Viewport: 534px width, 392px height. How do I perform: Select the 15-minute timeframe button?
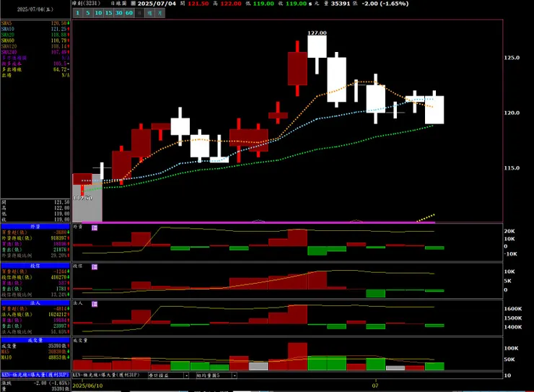pos(109,13)
